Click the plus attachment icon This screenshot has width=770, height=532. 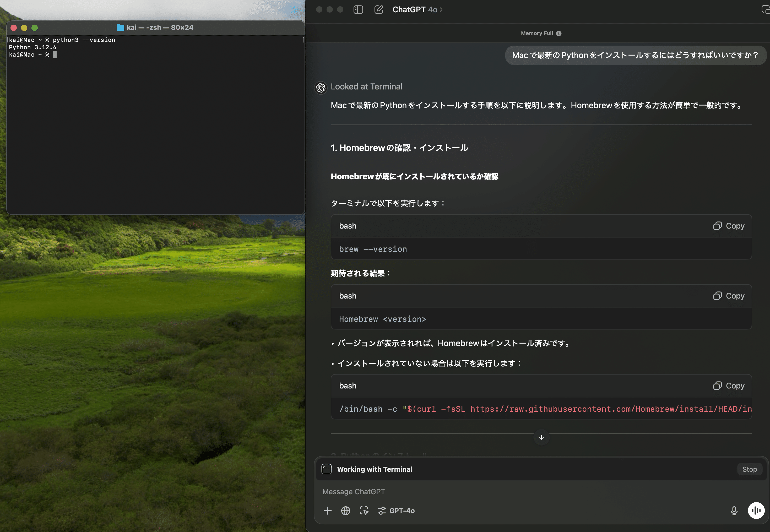point(327,511)
